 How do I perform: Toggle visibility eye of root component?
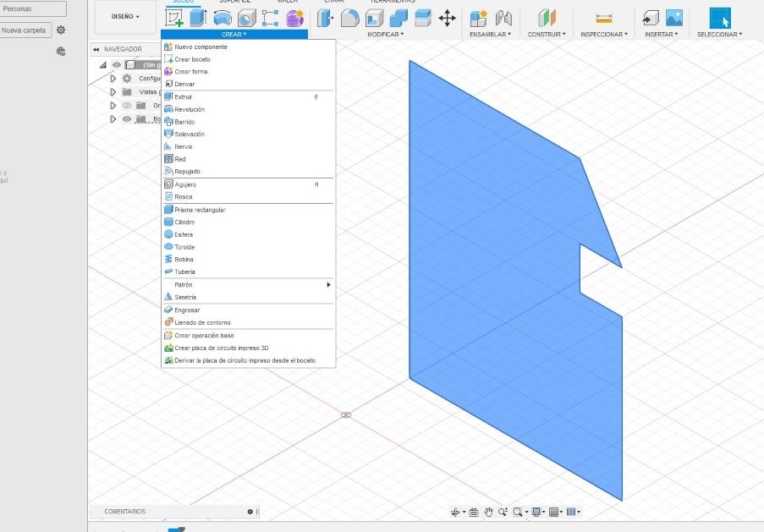117,65
